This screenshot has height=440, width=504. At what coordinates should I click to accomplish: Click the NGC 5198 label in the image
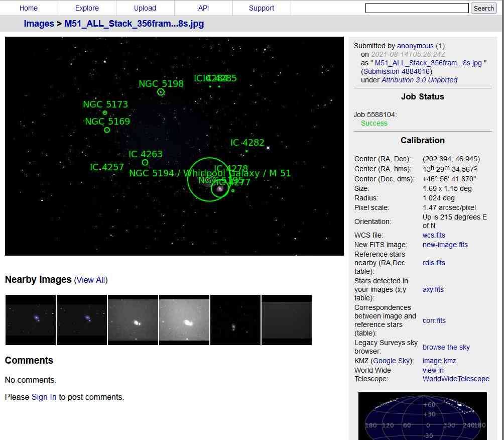161,84
